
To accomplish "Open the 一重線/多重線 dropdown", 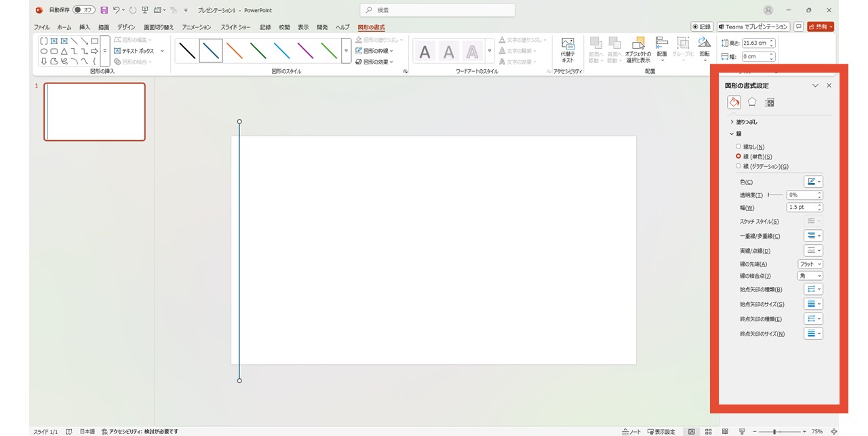I will point(813,236).
